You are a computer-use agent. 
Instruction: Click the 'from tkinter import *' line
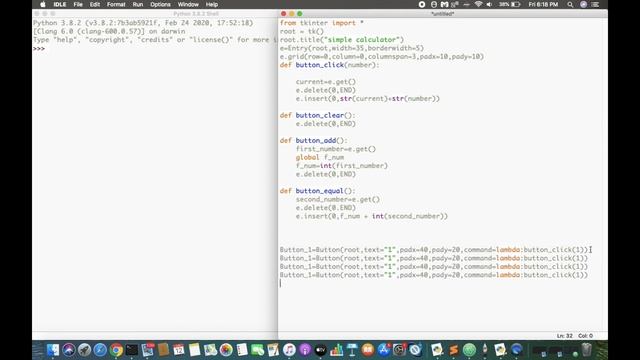(x=322, y=23)
